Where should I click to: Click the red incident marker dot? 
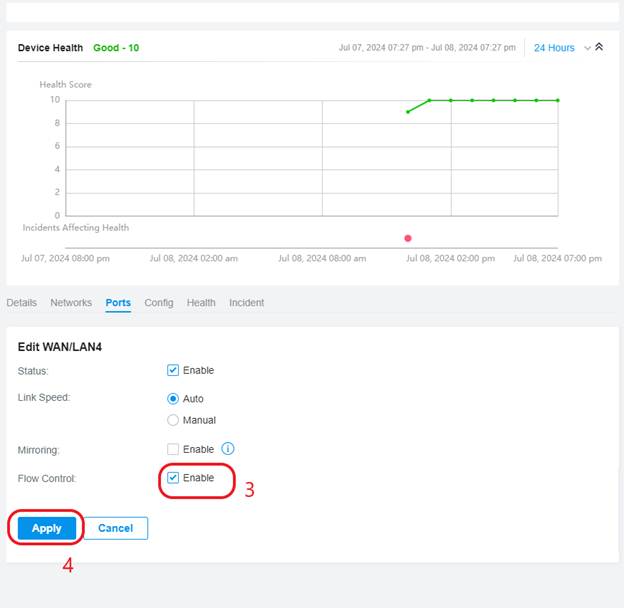coord(408,238)
